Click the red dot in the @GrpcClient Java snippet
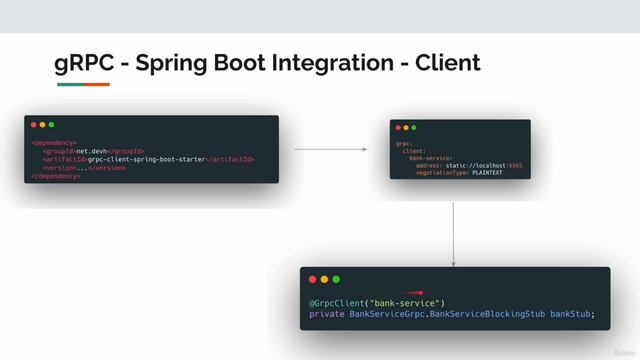The image size is (640, 360). (313, 279)
